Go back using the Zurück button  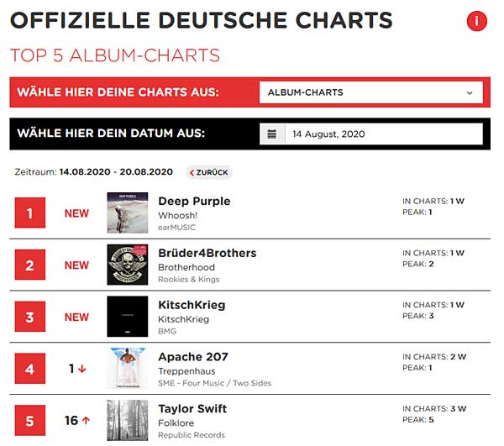(x=209, y=172)
